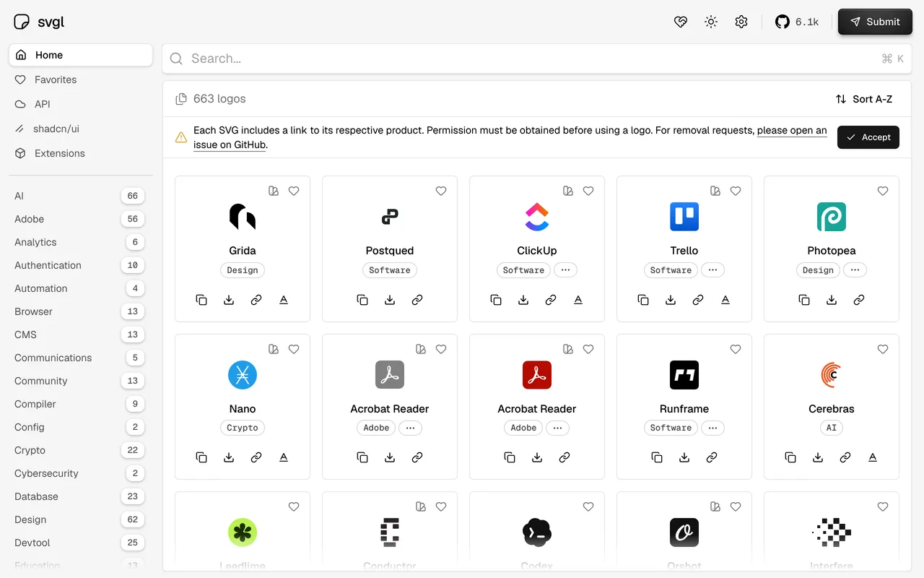Viewport: 924px width, 578px height.
Task: Favorite the Grida logo
Action: click(x=294, y=191)
